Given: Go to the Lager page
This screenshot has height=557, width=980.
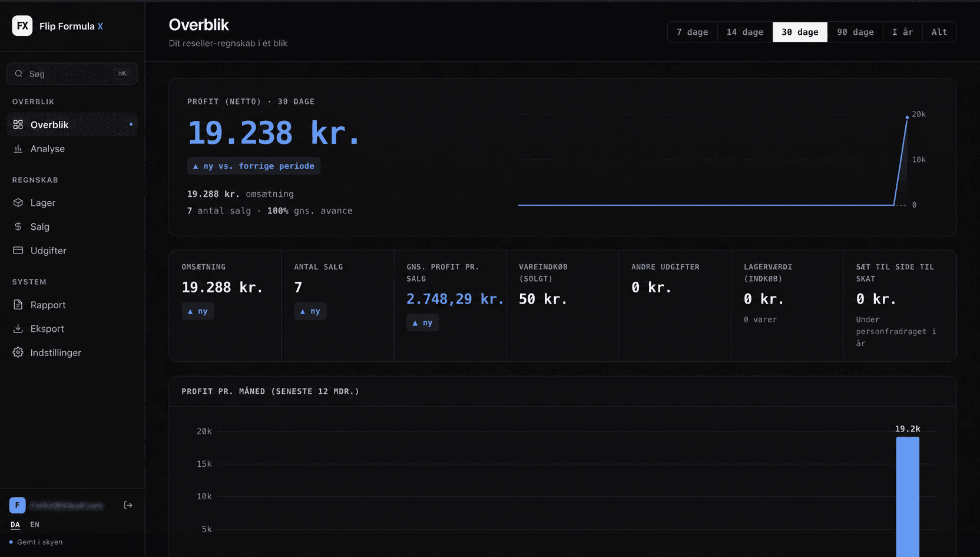Looking at the screenshot, I should pos(72,203).
